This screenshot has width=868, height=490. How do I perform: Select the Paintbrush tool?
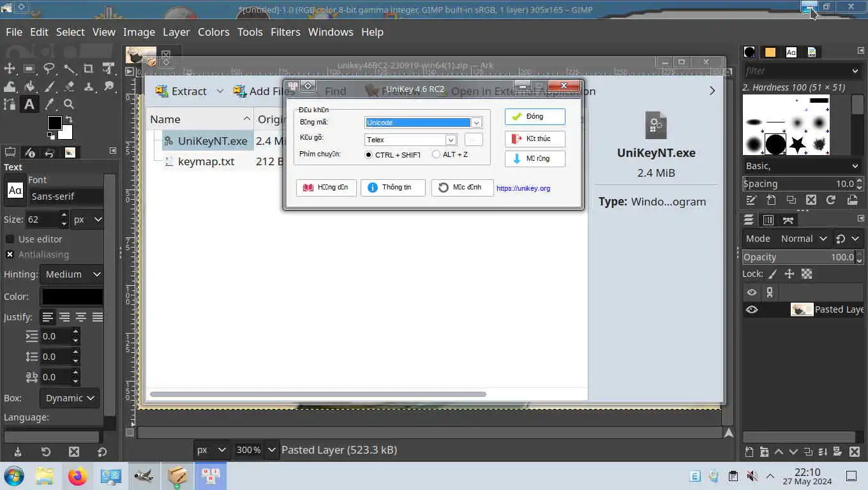49,86
